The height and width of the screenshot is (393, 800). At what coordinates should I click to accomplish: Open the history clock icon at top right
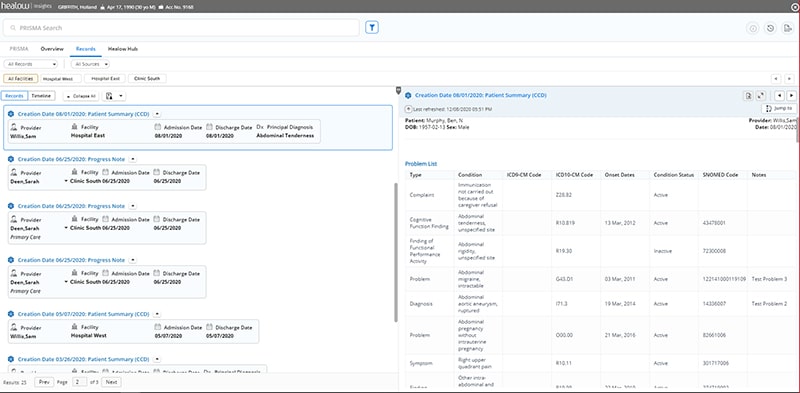[x=770, y=29]
